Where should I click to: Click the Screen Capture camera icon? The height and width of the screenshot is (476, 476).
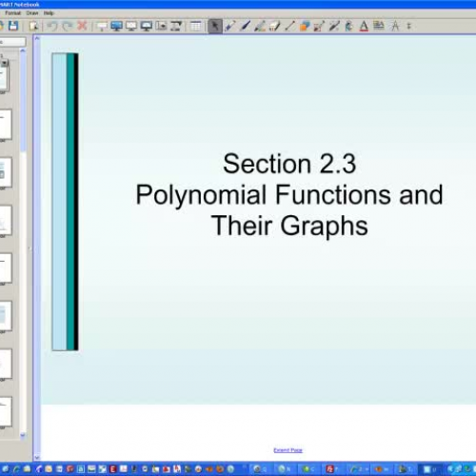click(161, 26)
